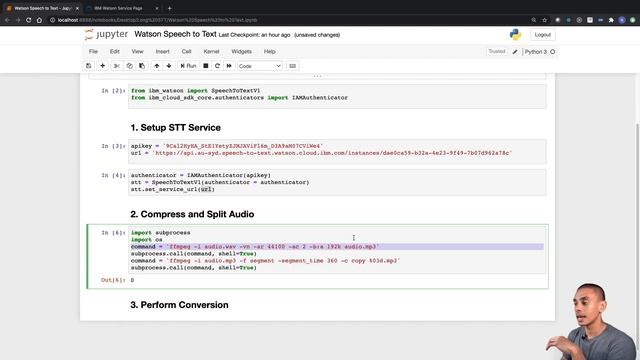Image resolution: width=640 pixels, height=360 pixels.
Task: Save notebook using the floppy disk icon
Action: 89,66
